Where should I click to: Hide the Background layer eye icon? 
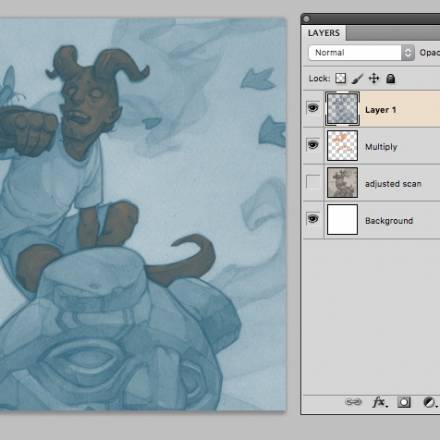[313, 219]
